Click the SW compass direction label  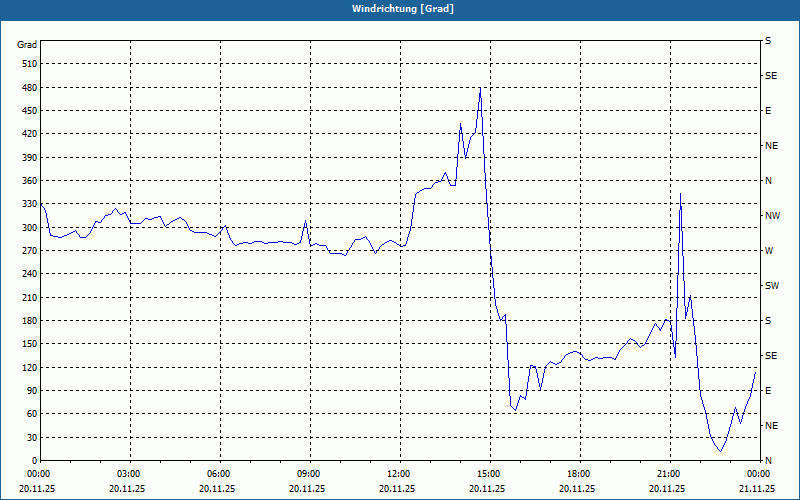click(x=772, y=286)
